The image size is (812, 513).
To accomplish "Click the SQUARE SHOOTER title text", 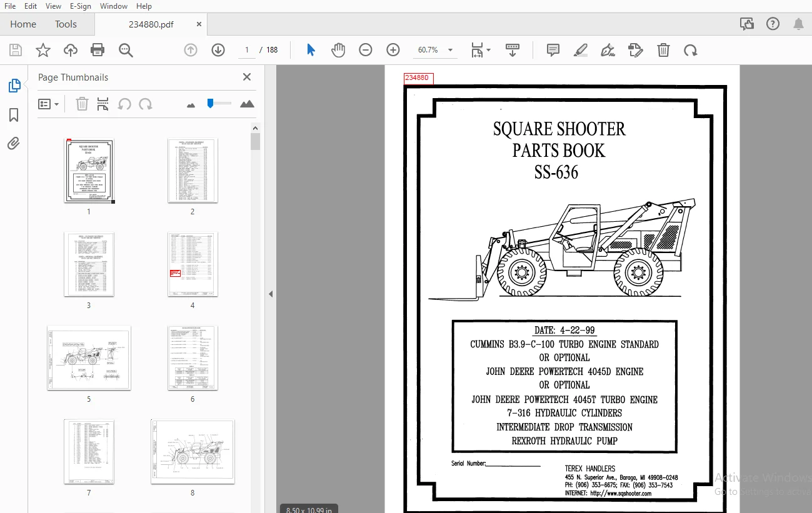I will [x=559, y=129].
